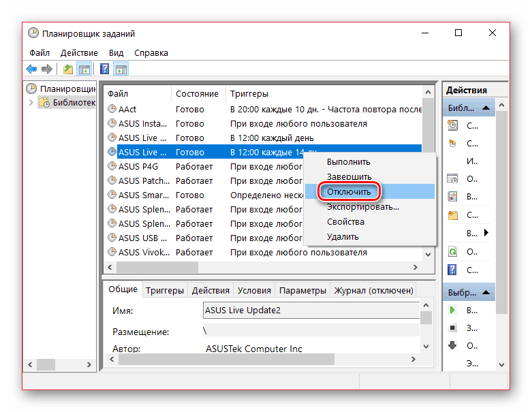Collapse the Библ... actions section

(x=486, y=108)
